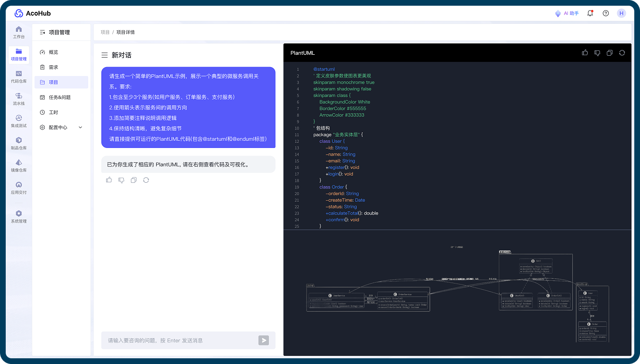Open the notifications bell
The width and height of the screenshot is (640, 364).
590,13
